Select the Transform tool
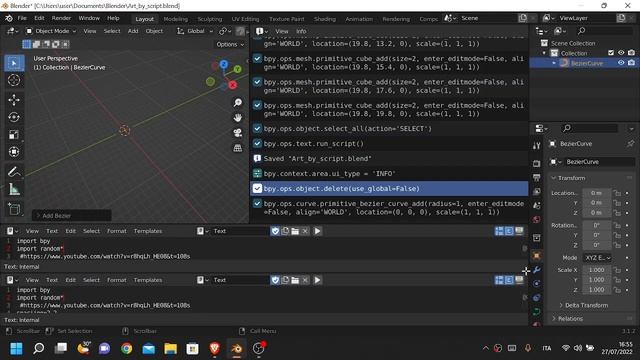 [14, 152]
